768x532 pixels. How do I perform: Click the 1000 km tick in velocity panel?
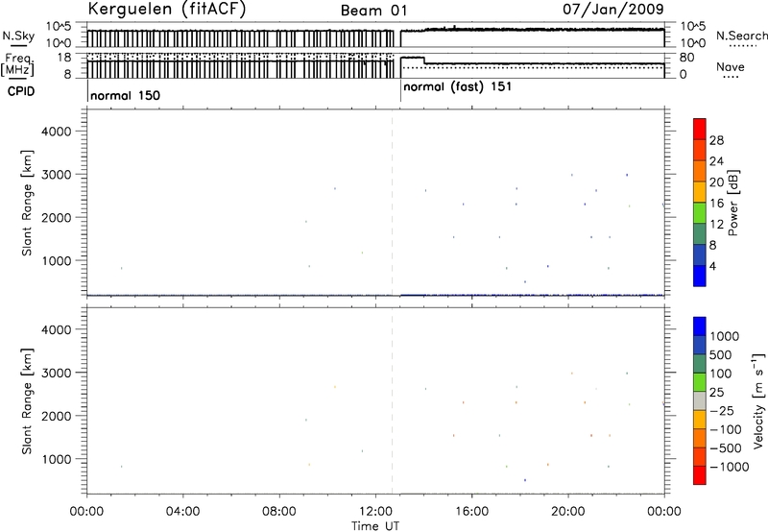coord(57,459)
